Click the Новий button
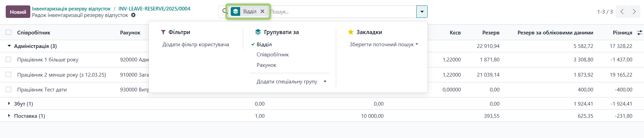Screen dimensions: 644x138 (18, 12)
